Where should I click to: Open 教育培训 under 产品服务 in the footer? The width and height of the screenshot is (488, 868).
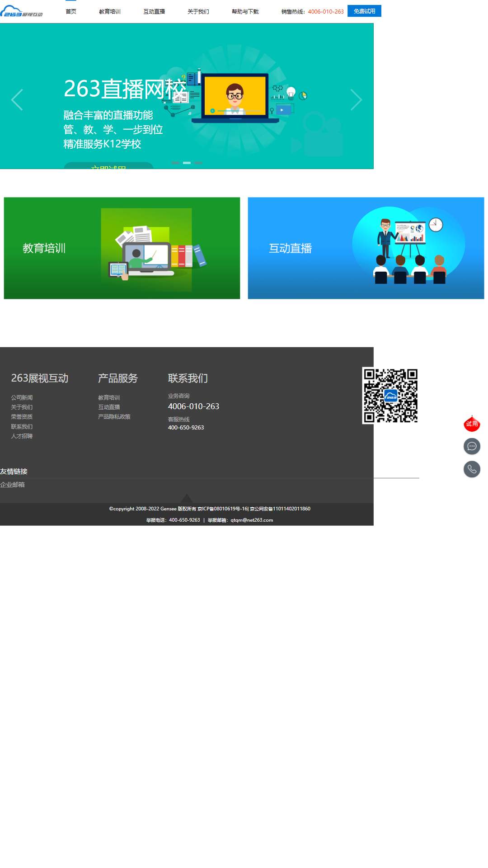[x=109, y=398]
